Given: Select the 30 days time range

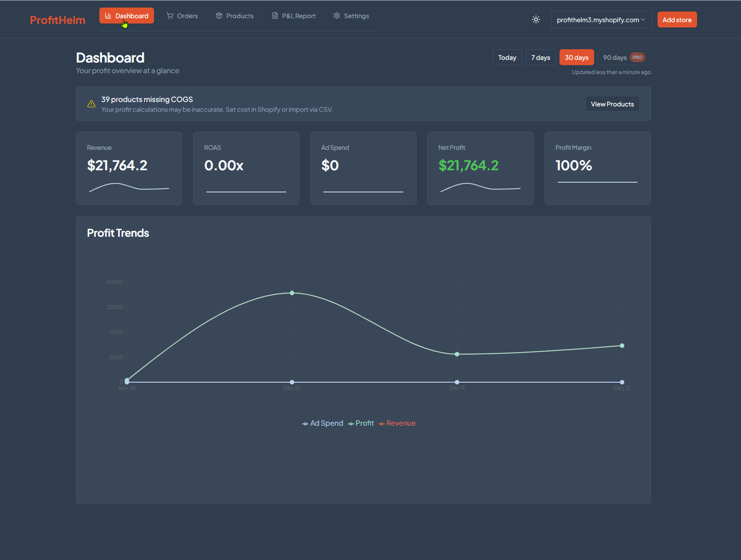Looking at the screenshot, I should (576, 57).
